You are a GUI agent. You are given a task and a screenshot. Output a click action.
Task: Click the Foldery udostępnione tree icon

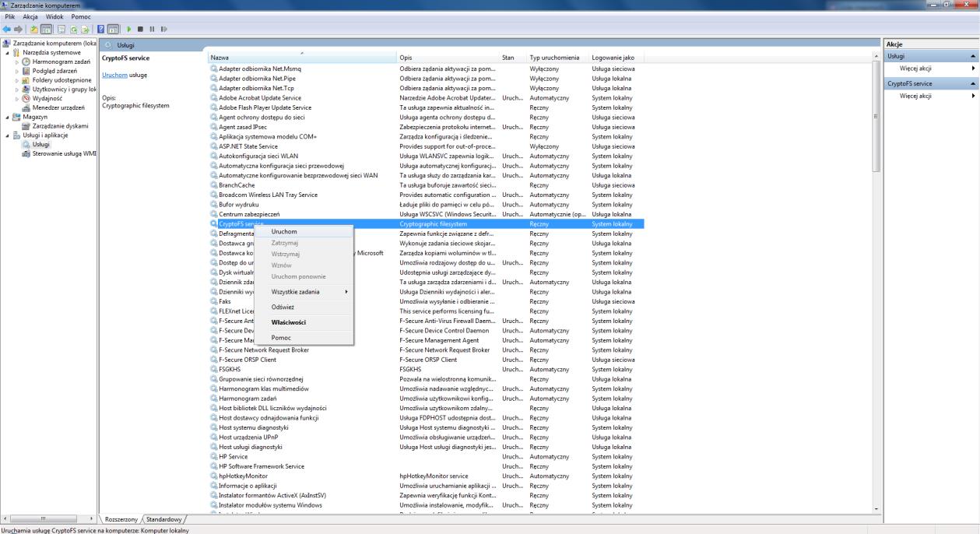(x=26, y=79)
